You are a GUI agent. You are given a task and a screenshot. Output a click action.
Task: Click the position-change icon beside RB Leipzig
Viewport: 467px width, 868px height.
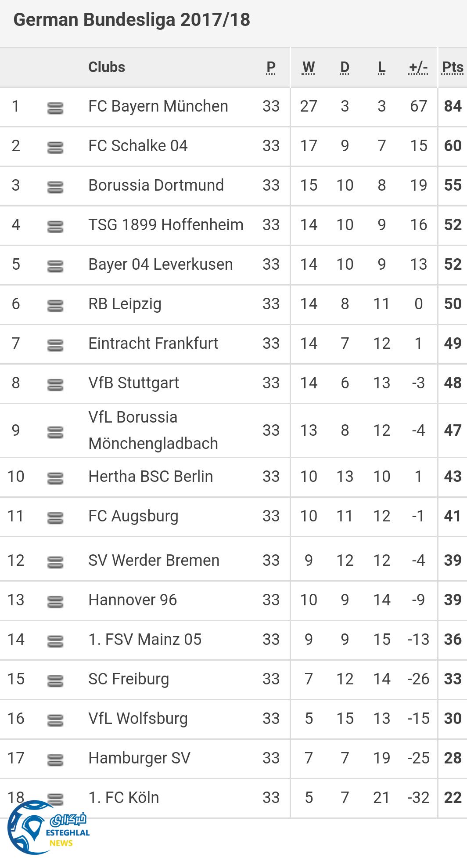tap(55, 306)
